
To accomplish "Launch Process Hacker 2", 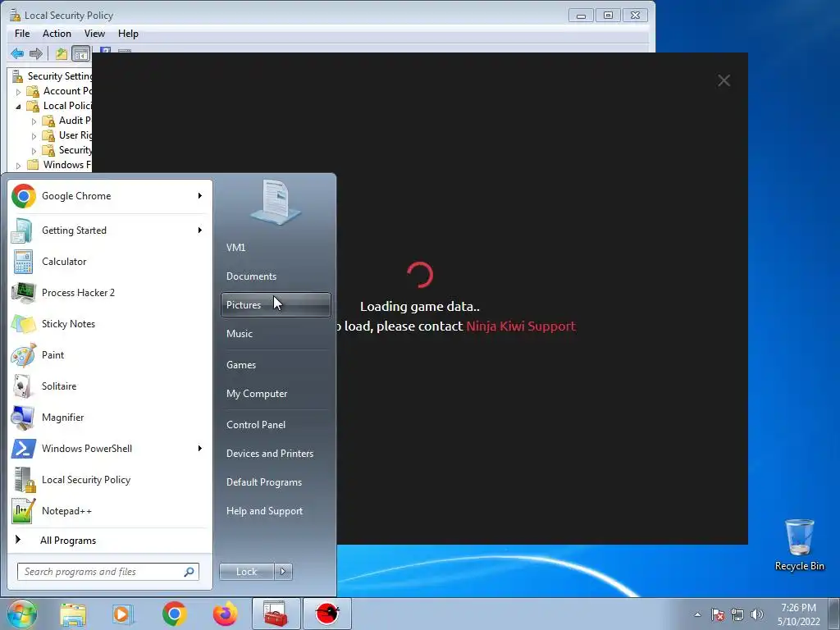I will pos(109,293).
